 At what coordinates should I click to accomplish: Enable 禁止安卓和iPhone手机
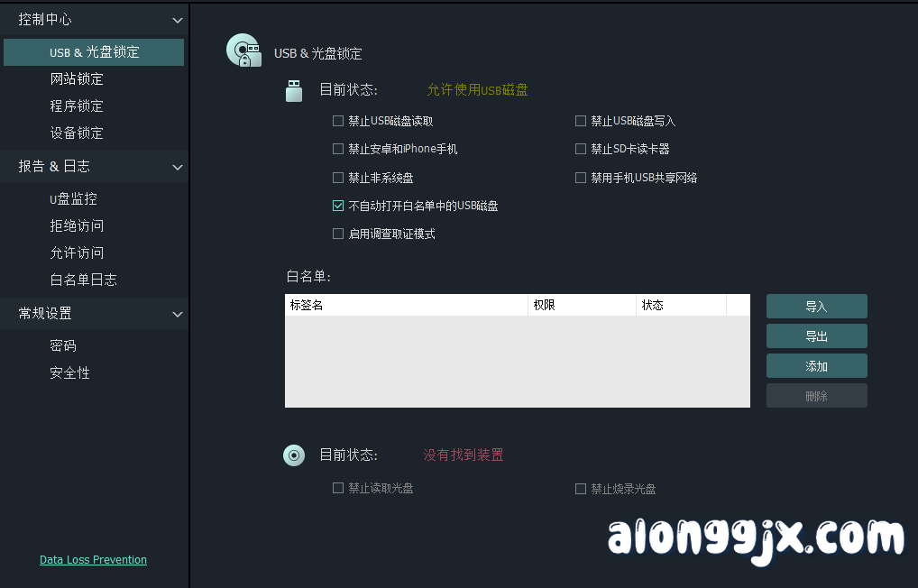338,148
